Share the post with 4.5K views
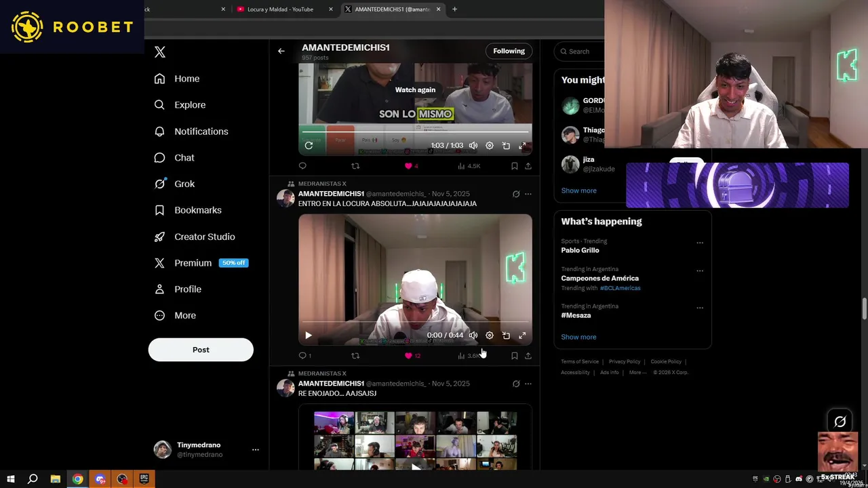Screen dimensions: 868x488 (x=528, y=166)
